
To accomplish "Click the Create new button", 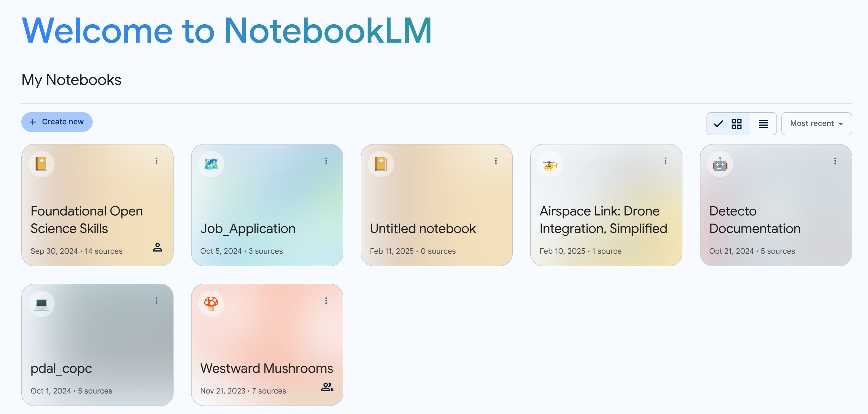I will 57,122.
